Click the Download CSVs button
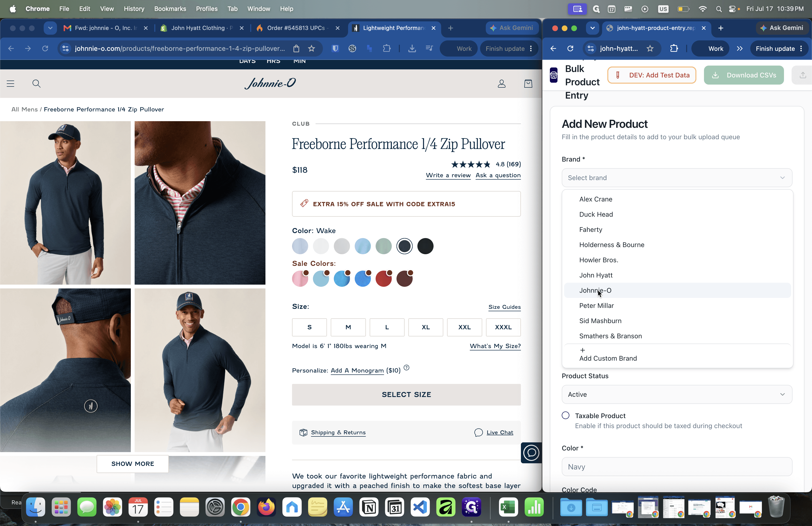The width and height of the screenshot is (812, 526). point(744,75)
